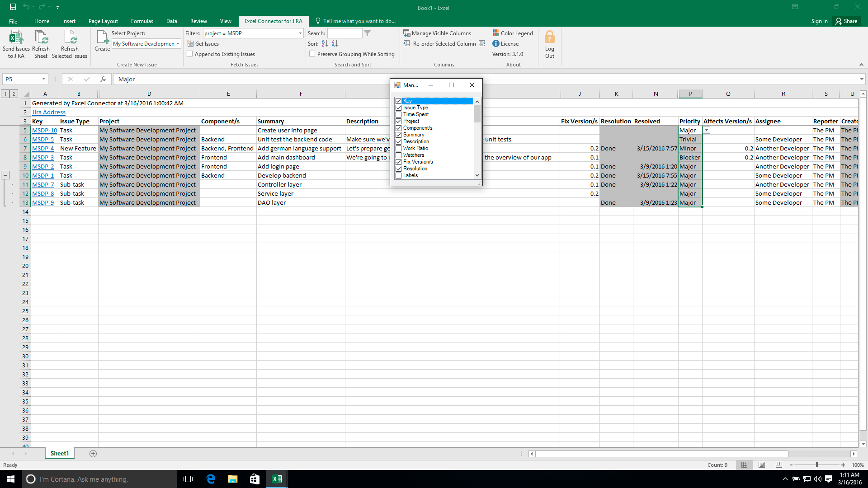
Task: Switch to Page Layout view in status bar
Action: (762, 465)
